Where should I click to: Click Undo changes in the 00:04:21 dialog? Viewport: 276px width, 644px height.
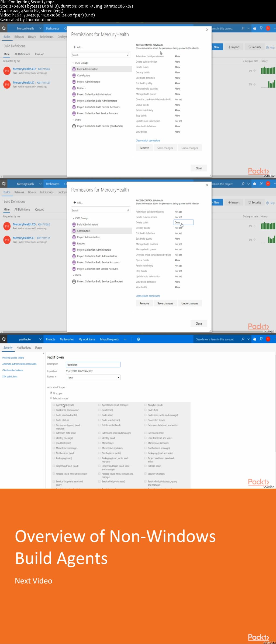pyautogui.click(x=190, y=303)
